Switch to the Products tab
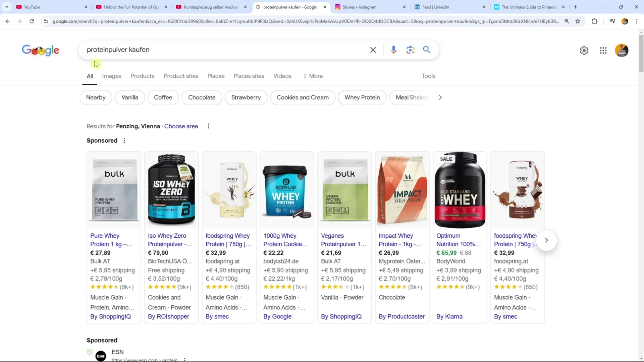Image resolution: width=644 pixels, height=362 pixels. tap(143, 76)
